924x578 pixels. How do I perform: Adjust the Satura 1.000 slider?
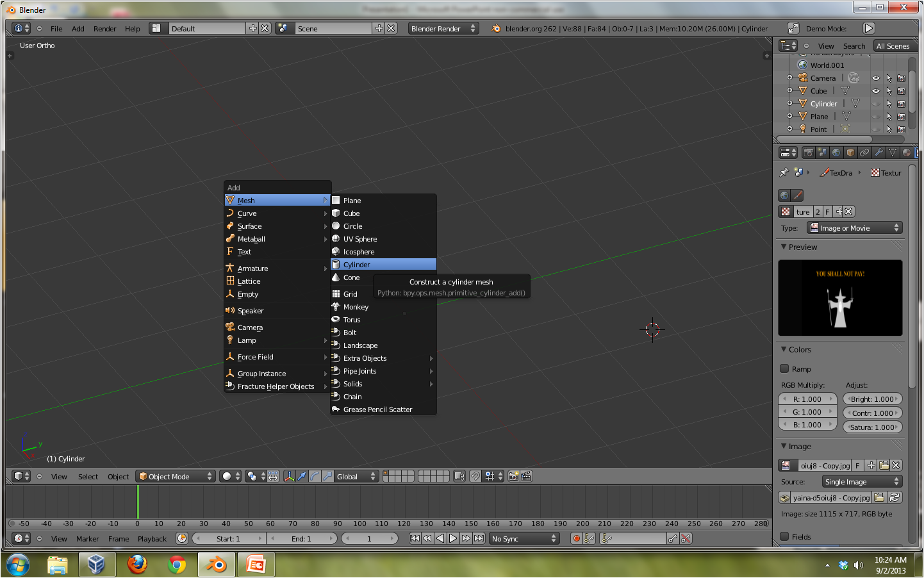pos(873,427)
